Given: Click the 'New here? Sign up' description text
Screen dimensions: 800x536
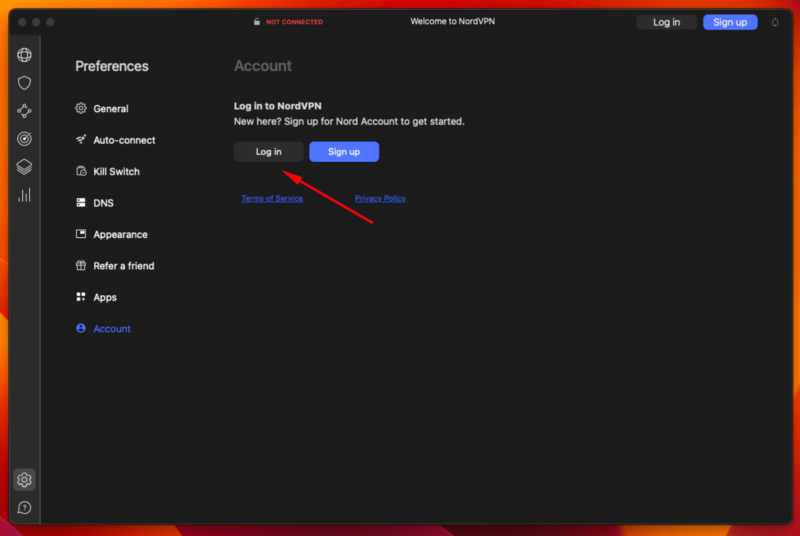Looking at the screenshot, I should click(x=349, y=121).
